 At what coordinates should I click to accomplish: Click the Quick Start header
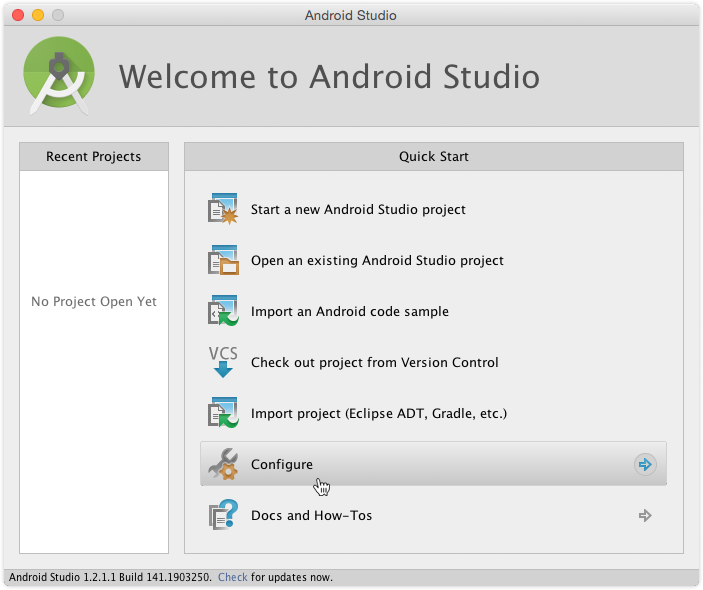(434, 156)
